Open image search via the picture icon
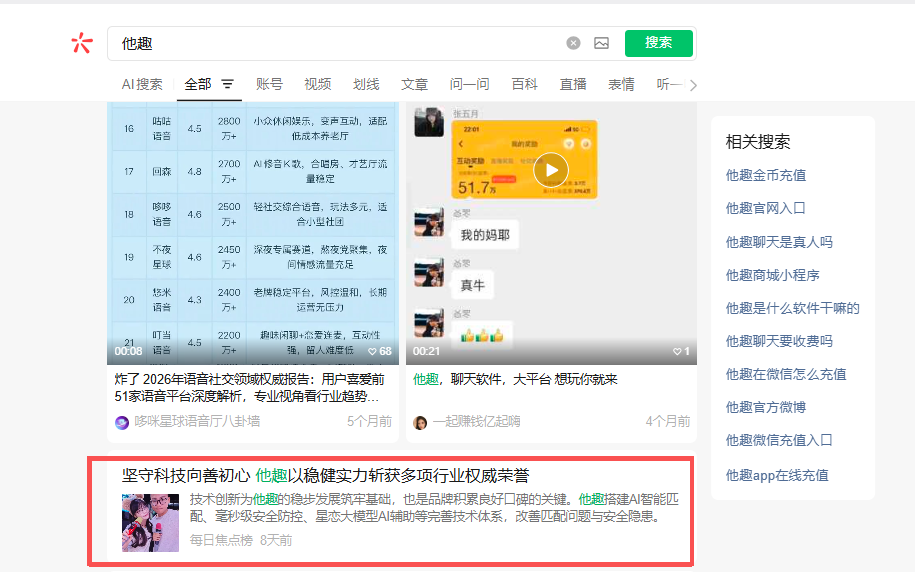 click(601, 43)
